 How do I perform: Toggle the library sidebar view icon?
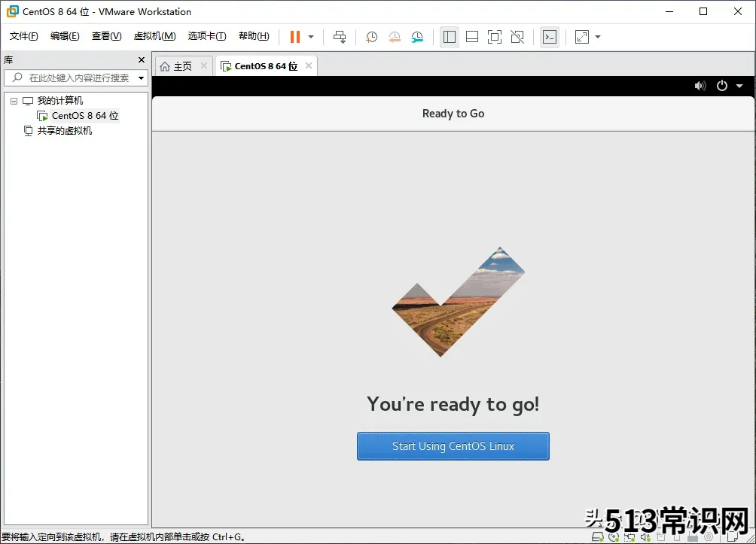(x=450, y=37)
